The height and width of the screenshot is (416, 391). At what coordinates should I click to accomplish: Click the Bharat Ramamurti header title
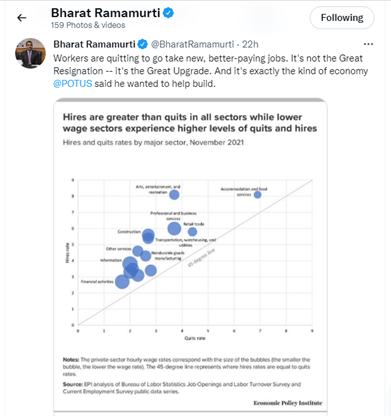click(106, 13)
